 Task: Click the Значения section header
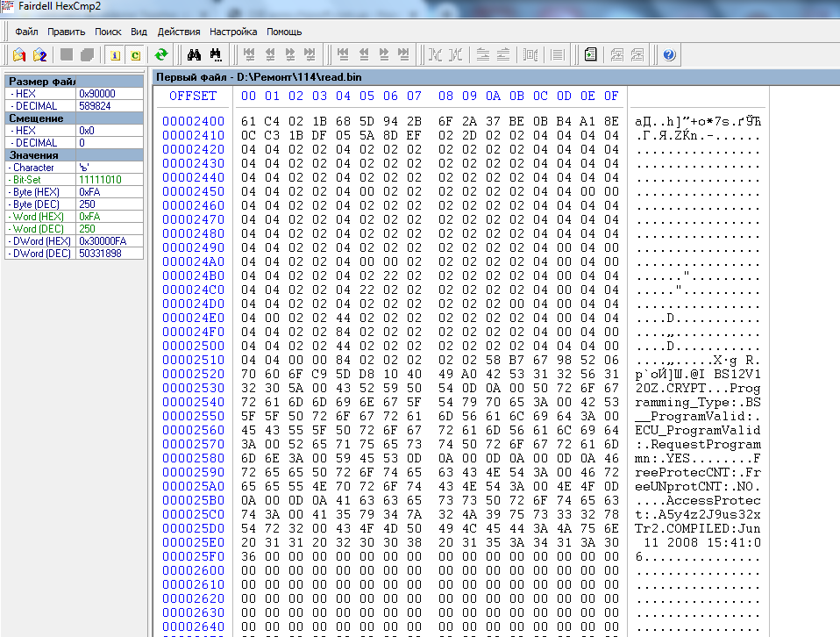coord(33,154)
